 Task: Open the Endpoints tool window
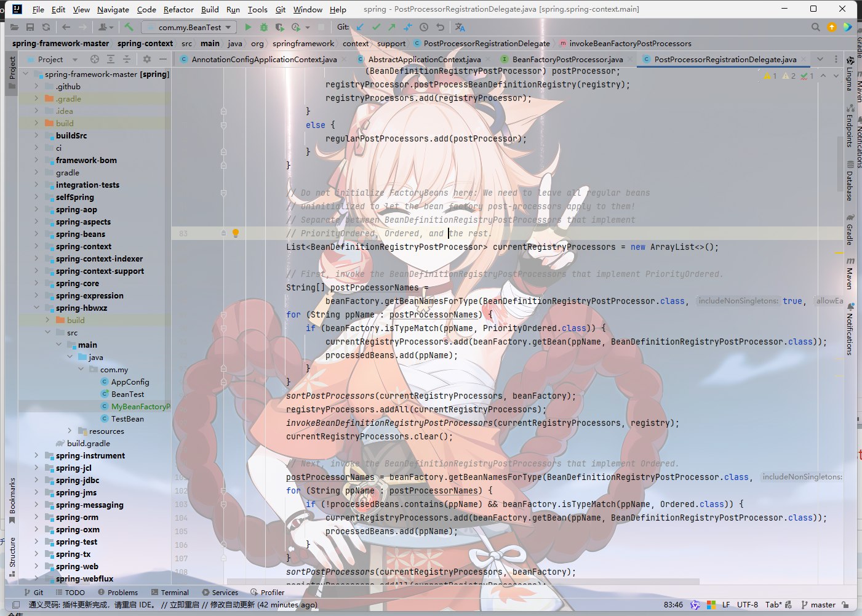pos(850,126)
